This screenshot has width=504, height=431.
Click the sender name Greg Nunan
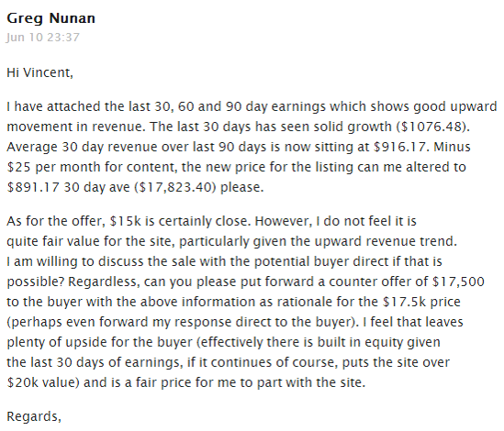(50, 18)
